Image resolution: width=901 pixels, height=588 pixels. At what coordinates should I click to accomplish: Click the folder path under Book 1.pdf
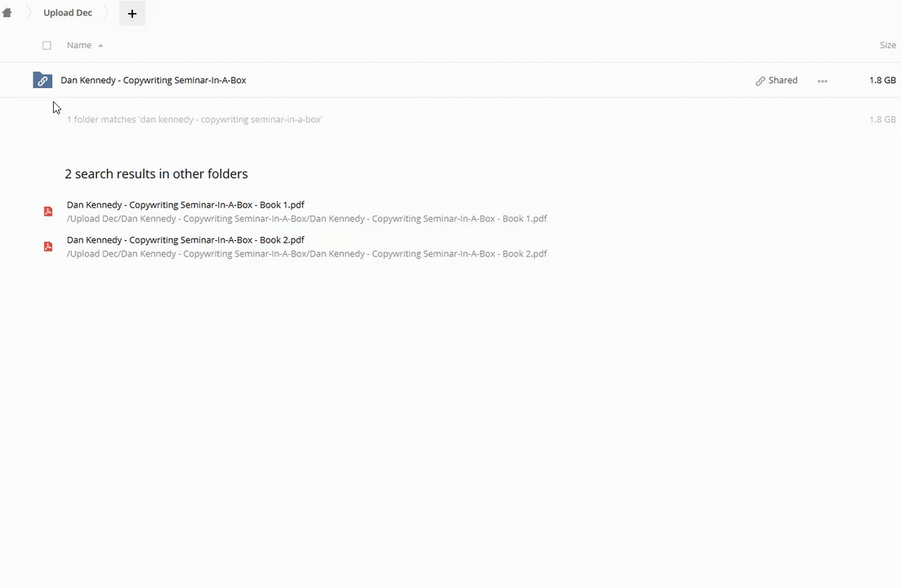(x=306, y=219)
